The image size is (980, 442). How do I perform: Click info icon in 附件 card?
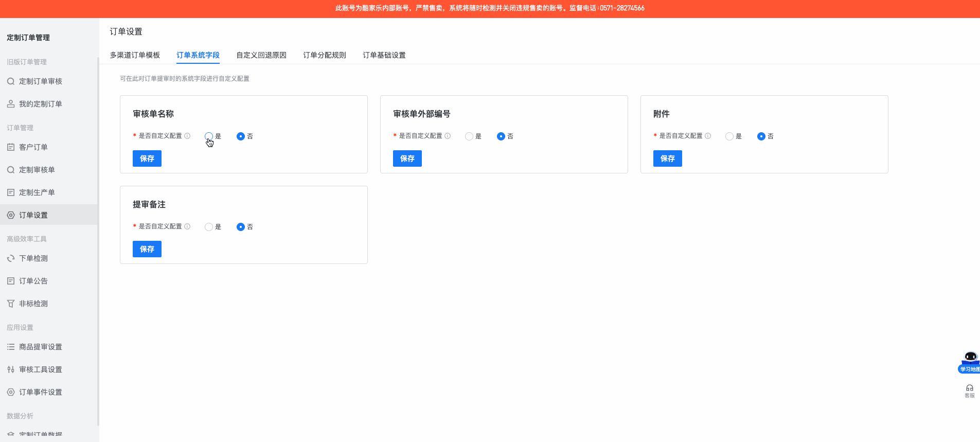point(708,136)
